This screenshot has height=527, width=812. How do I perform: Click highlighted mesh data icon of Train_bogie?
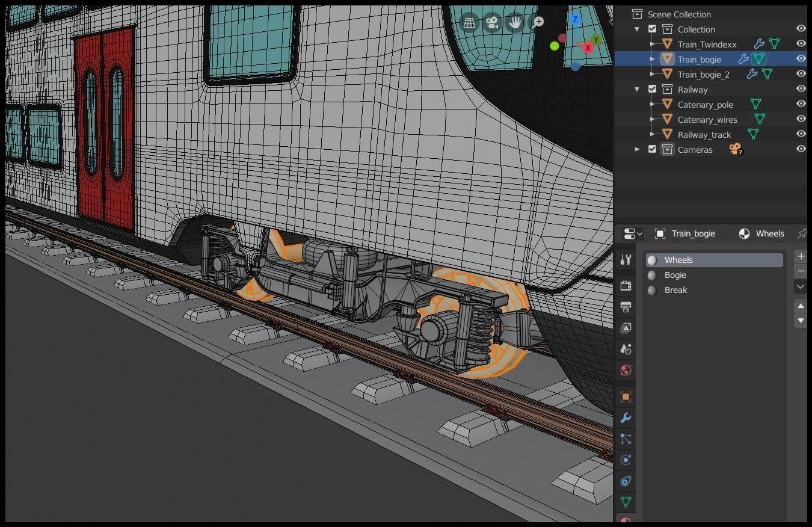coord(759,59)
